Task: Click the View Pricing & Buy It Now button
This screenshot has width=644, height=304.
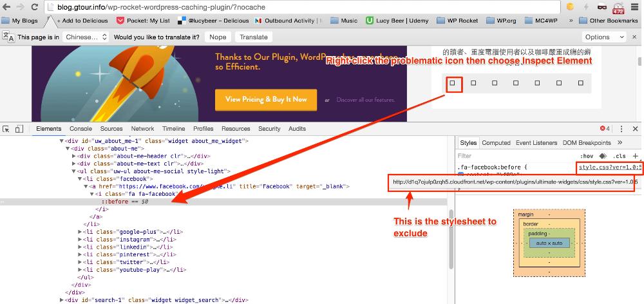Action: pos(266,99)
